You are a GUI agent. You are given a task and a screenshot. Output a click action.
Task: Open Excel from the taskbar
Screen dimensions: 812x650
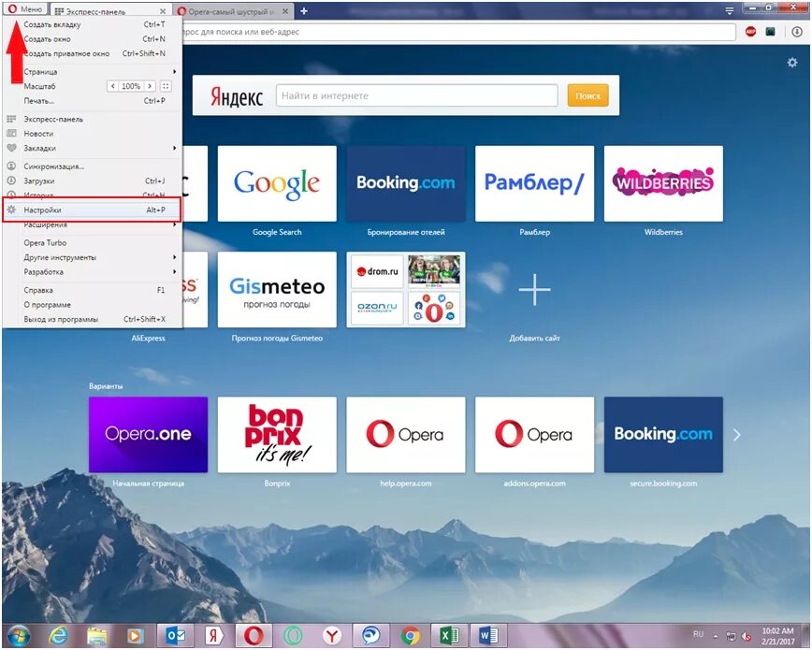pyautogui.click(x=449, y=635)
